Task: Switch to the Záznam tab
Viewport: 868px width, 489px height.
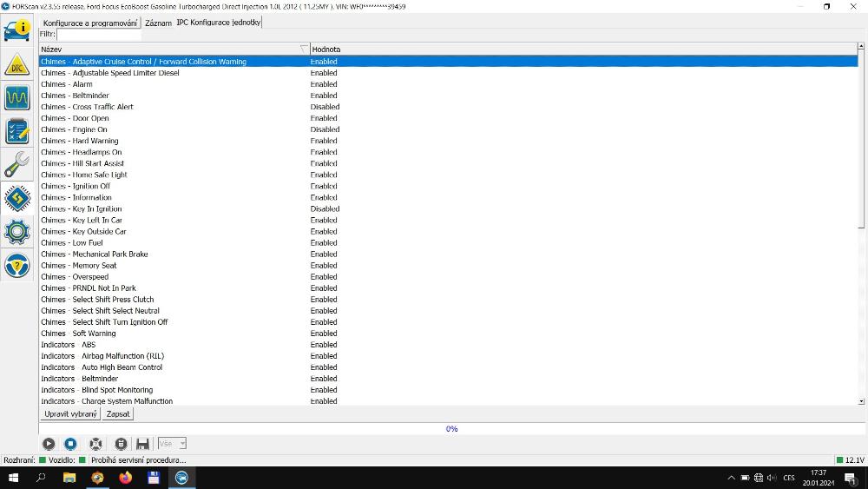Action: (158, 23)
